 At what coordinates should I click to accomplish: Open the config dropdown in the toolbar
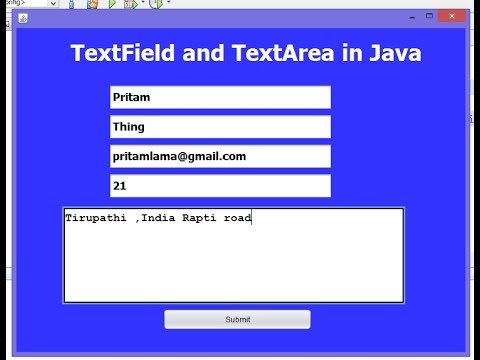point(53,3)
